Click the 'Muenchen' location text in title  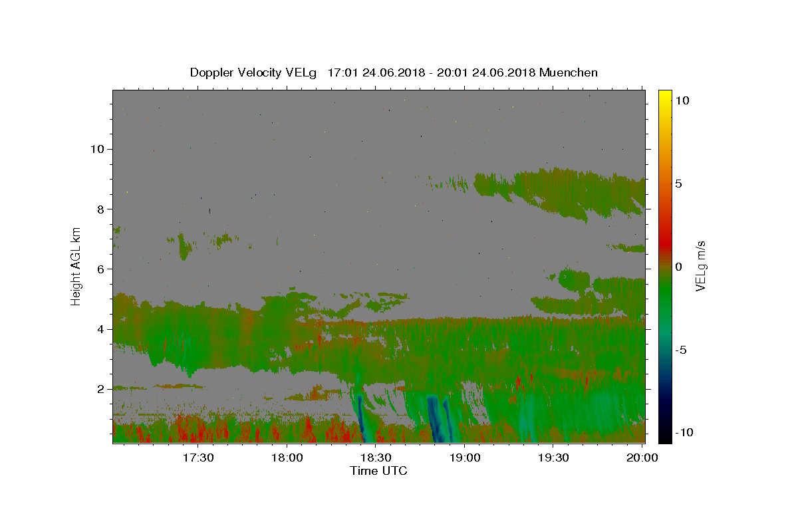pos(569,72)
